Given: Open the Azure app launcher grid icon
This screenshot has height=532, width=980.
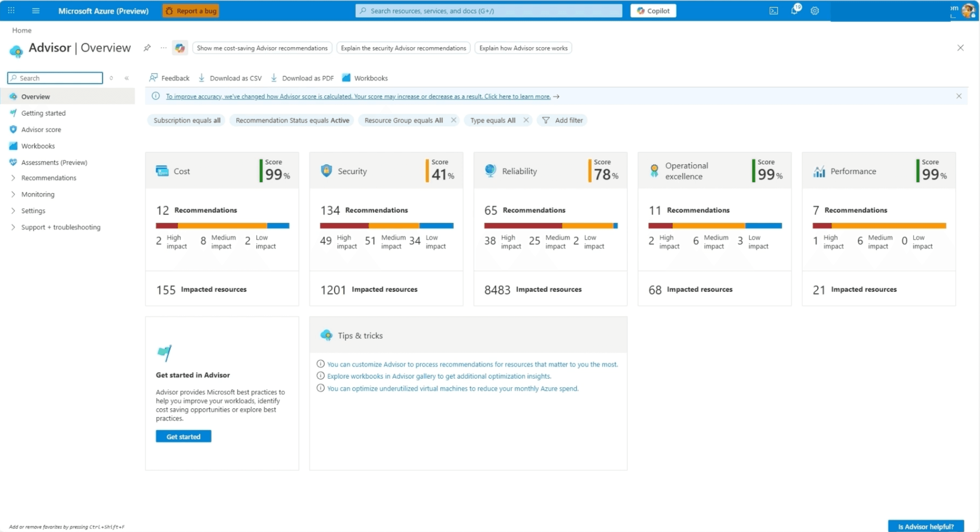Looking at the screenshot, I should click(x=11, y=10).
